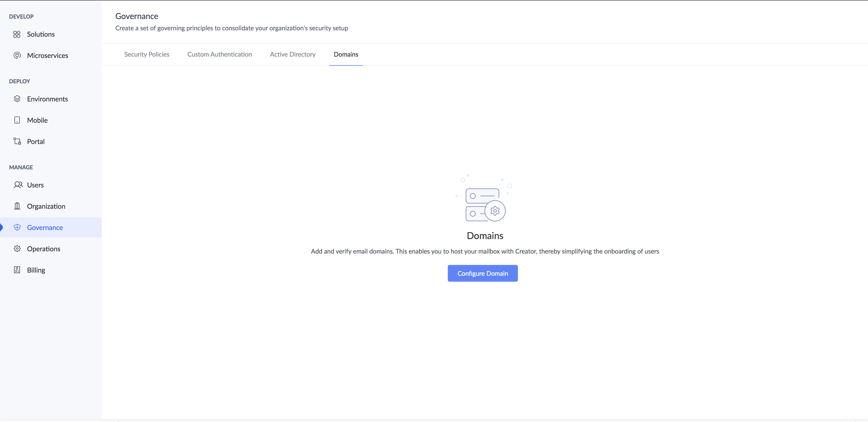Click the Governance shield icon
The width and height of the screenshot is (868, 422).
[17, 227]
